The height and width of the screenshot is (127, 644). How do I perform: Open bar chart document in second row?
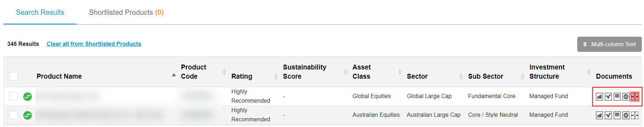[x=599, y=115]
